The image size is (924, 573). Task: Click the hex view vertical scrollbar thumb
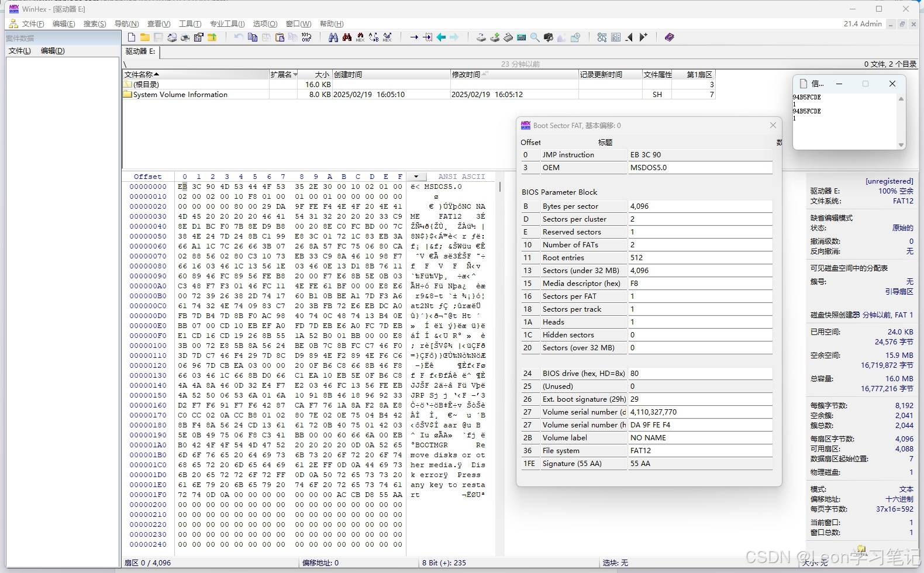(x=500, y=187)
